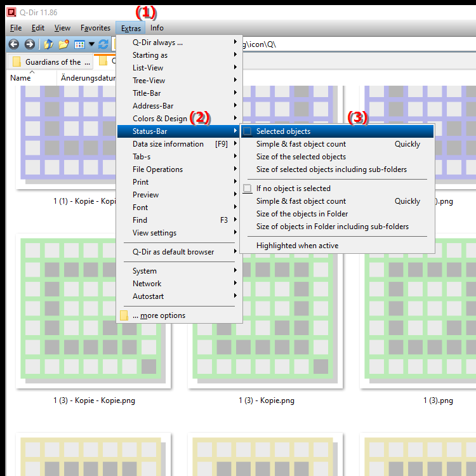476x476 pixels.
Task: Expand the Title-Bar submenu
Action: 180,93
